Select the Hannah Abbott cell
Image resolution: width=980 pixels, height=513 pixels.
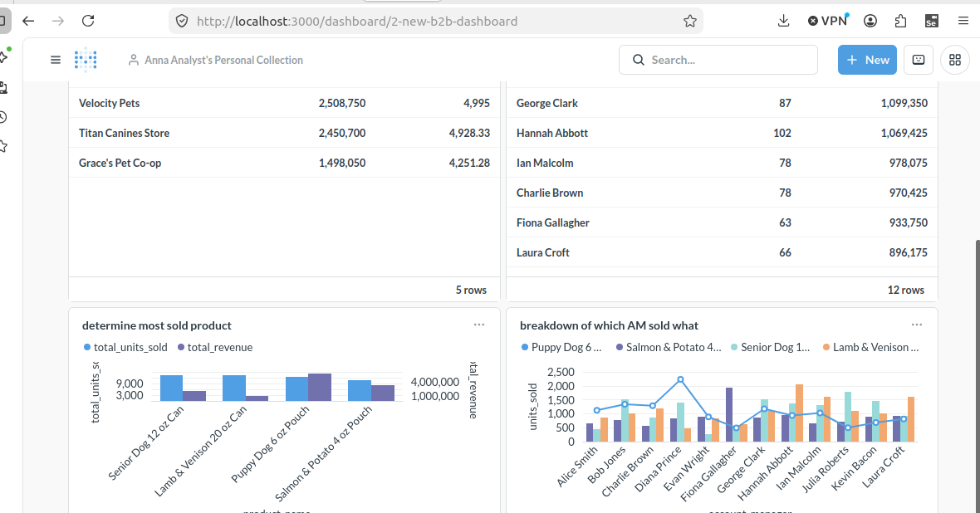tap(552, 133)
